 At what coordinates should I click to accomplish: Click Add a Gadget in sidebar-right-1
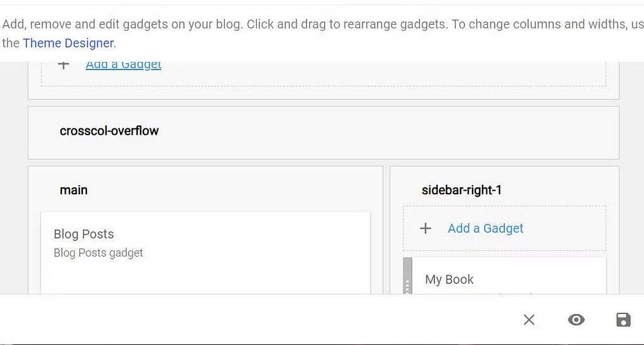point(486,228)
